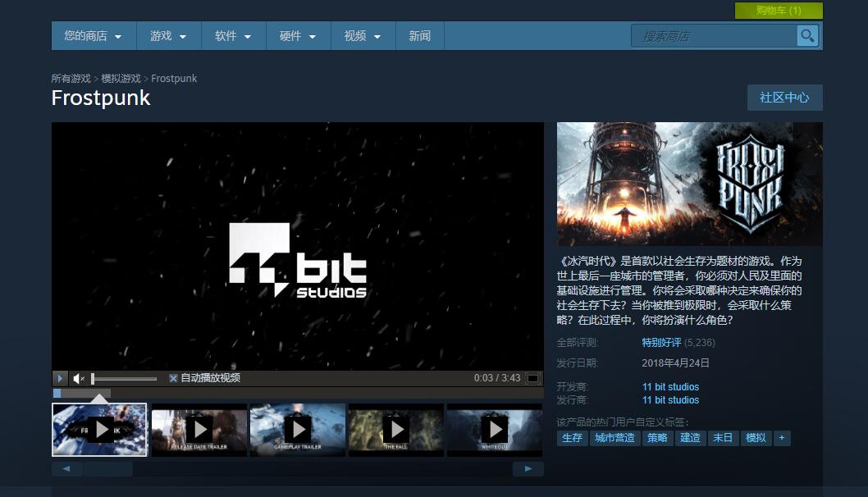Click the release date 2018年4月24日
This screenshot has width=868, height=497.
click(675, 363)
